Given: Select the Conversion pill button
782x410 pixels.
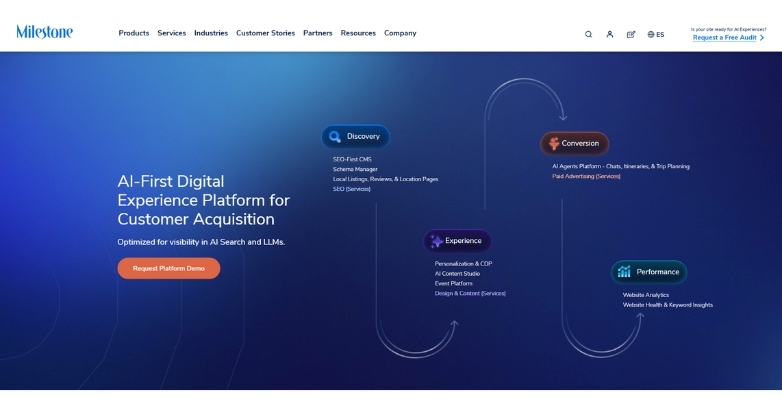Looking at the screenshot, I should 575,144.
